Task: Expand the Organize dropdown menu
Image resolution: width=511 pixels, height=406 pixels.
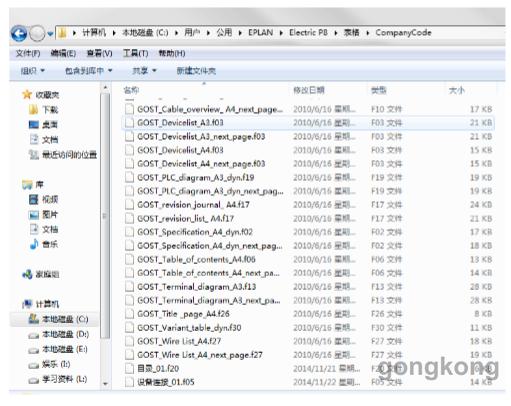Action: point(33,71)
